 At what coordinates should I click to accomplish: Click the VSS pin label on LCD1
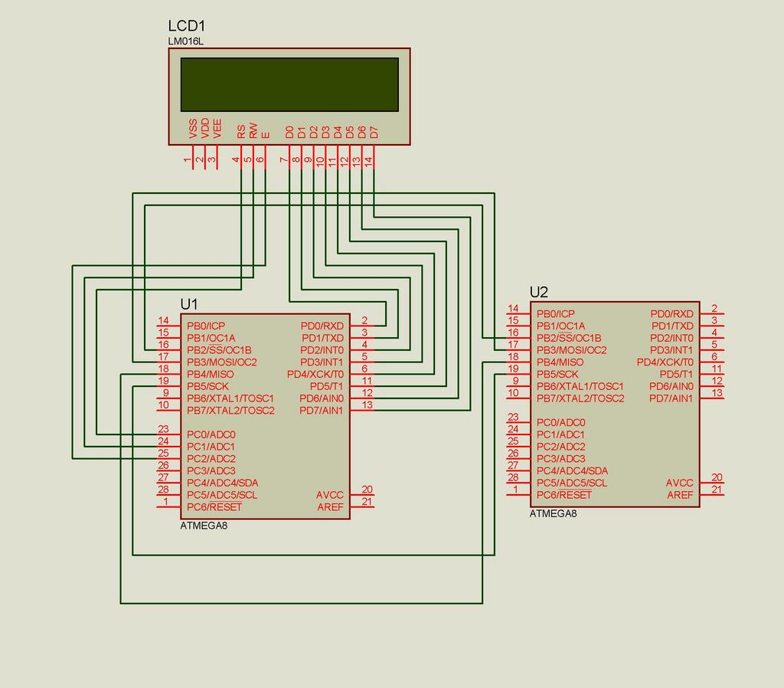193,129
